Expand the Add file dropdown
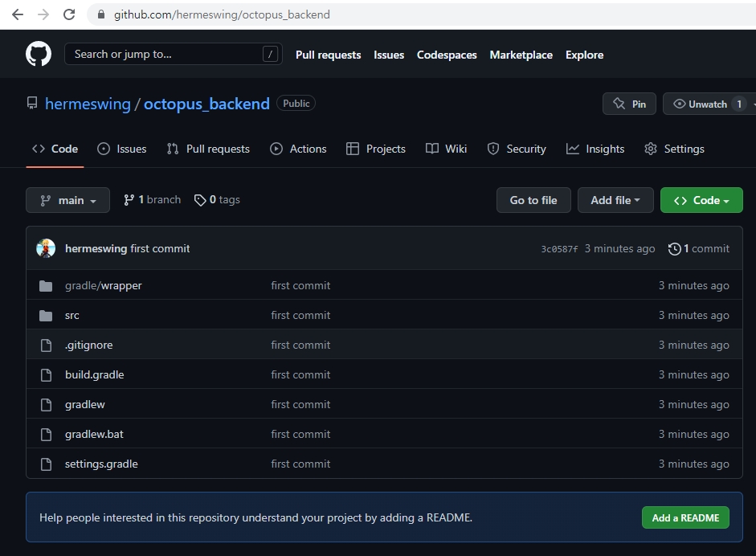 (615, 200)
